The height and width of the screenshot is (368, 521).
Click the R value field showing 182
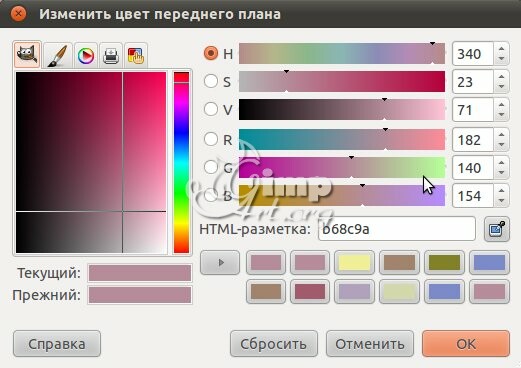pos(473,140)
